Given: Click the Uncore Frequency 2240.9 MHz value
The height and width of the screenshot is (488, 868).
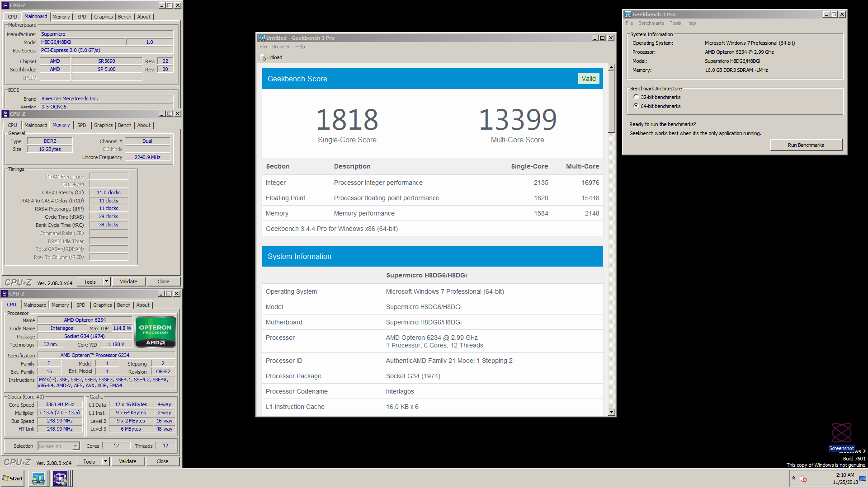Looking at the screenshot, I should point(147,157).
